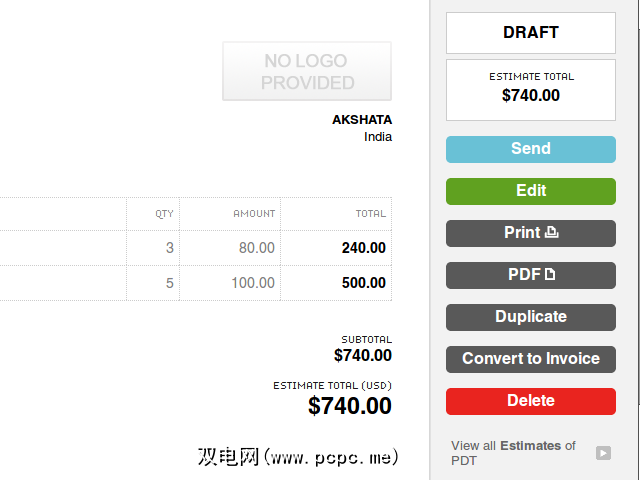Click the NO LOGO PROVIDED placeholder
This screenshot has width=640, height=480.
point(307,72)
